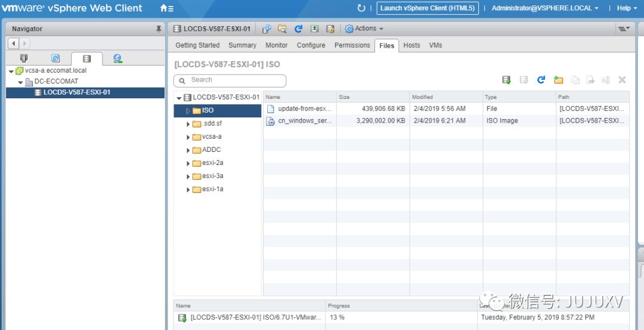Open the home menu icon in header
The width and height of the screenshot is (644, 330).
(167, 8)
